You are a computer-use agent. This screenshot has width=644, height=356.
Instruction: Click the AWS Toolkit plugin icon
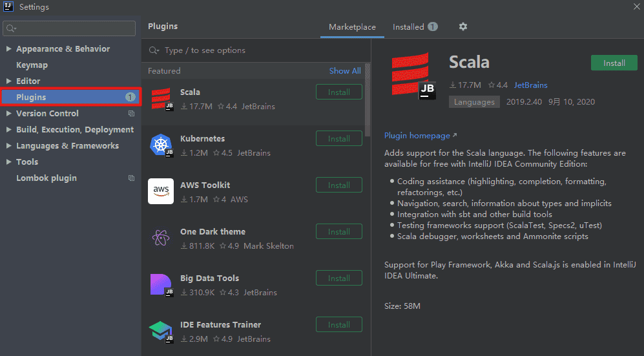click(x=161, y=191)
